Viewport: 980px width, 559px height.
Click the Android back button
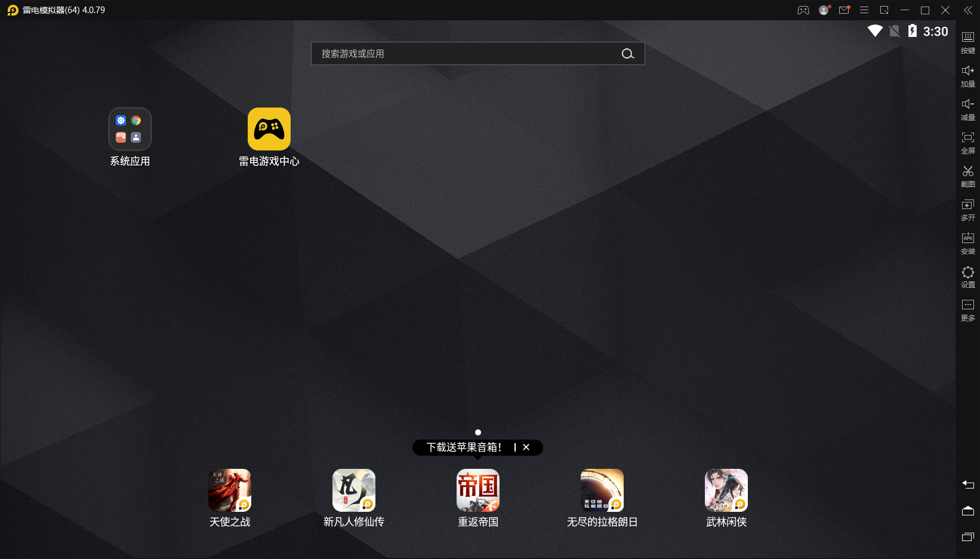[x=968, y=484]
